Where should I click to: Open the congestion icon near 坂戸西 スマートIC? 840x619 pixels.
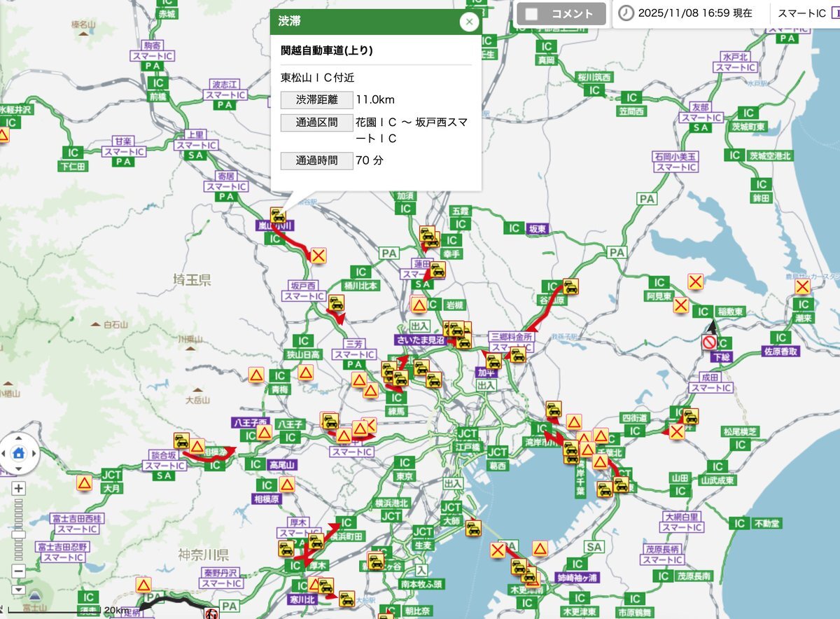point(337,302)
